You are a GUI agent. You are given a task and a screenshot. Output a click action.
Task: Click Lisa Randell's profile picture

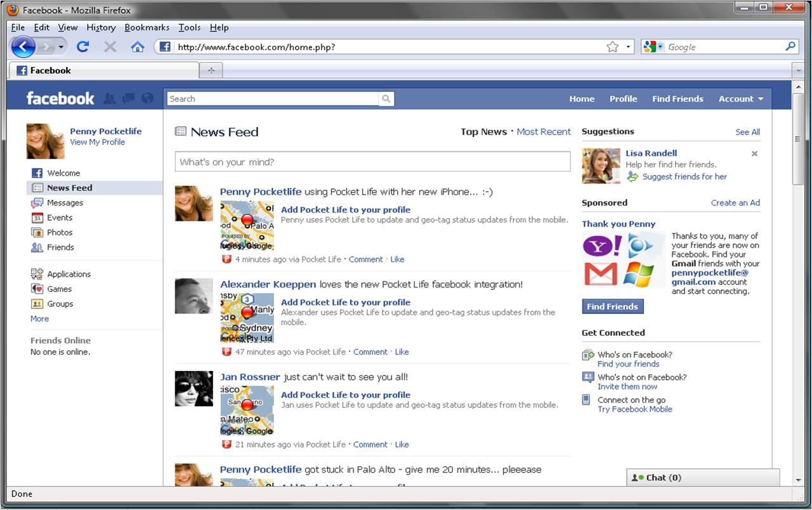pos(601,166)
